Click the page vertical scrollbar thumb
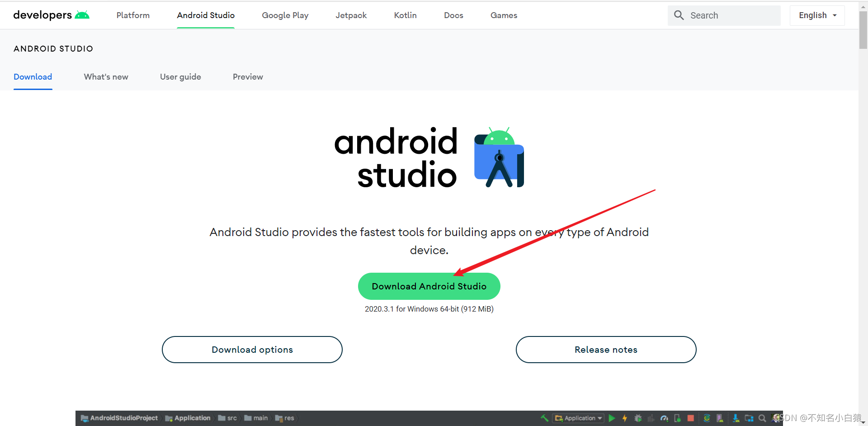The width and height of the screenshot is (868, 426). pos(863,29)
